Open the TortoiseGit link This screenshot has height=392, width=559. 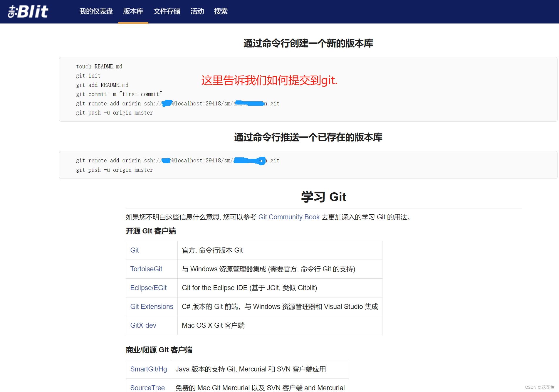(x=146, y=269)
